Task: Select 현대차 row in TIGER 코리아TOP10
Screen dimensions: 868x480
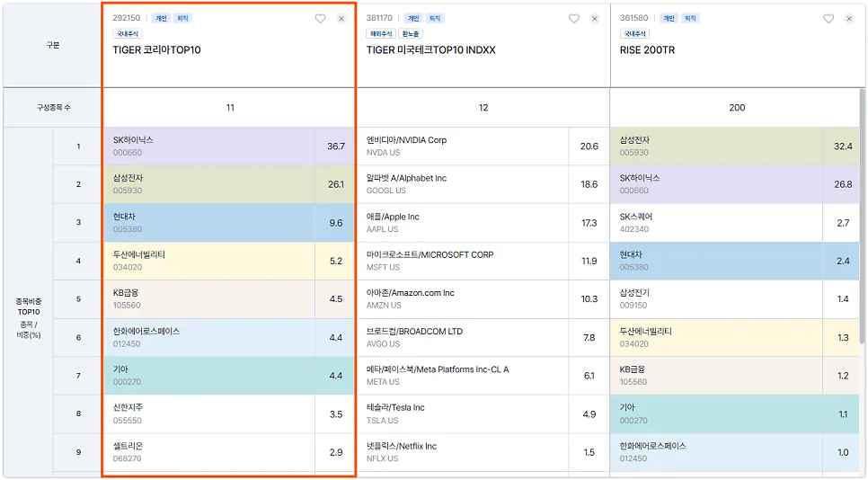Action: click(x=228, y=223)
